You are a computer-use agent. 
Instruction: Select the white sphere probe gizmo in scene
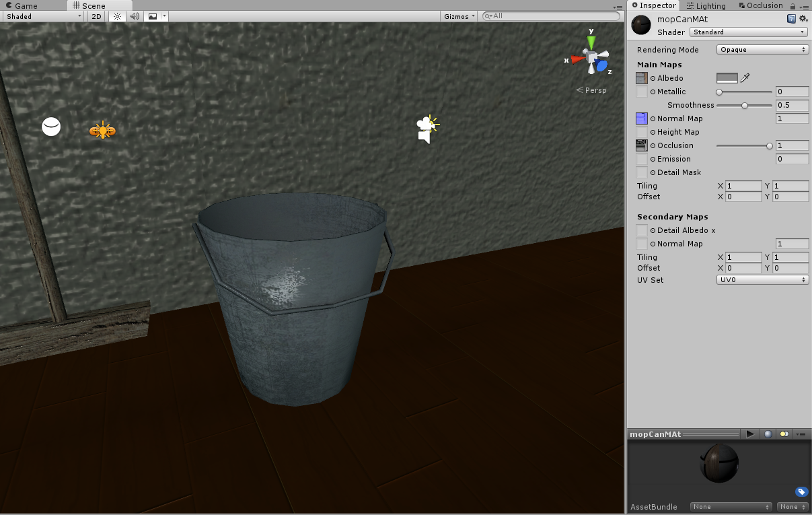[51, 127]
